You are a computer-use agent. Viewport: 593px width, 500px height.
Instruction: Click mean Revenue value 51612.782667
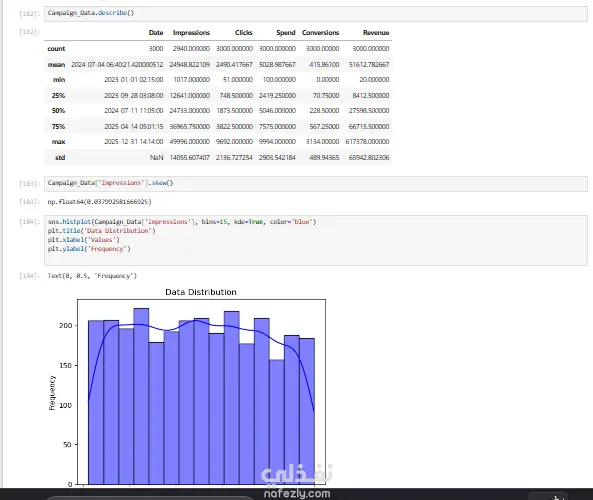coord(369,65)
